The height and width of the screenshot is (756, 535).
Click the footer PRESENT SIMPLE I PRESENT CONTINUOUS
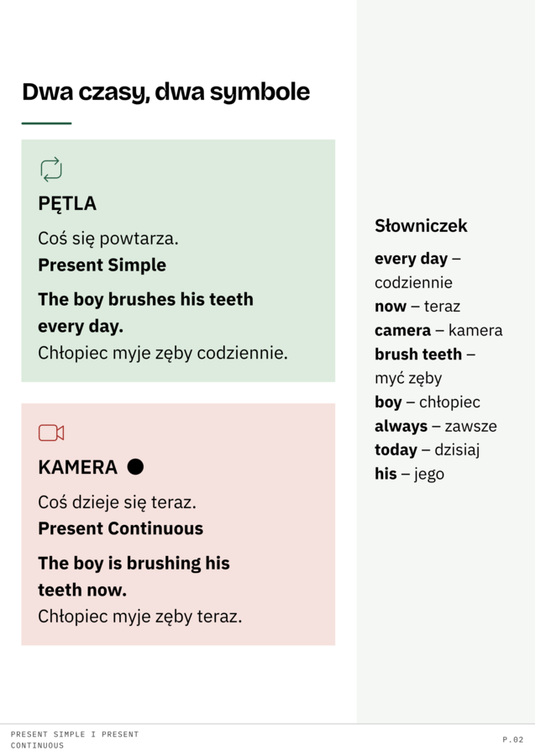pos(75,739)
